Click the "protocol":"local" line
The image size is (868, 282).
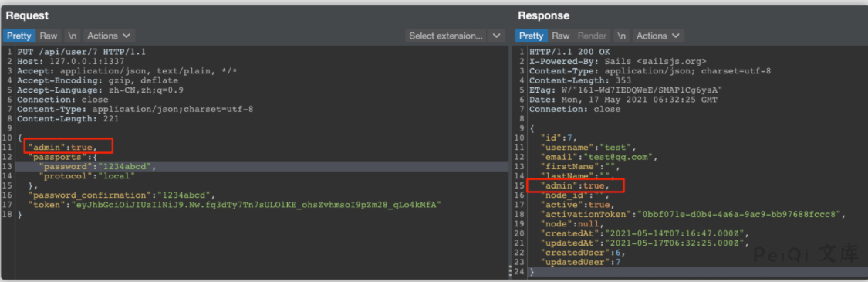(x=87, y=176)
